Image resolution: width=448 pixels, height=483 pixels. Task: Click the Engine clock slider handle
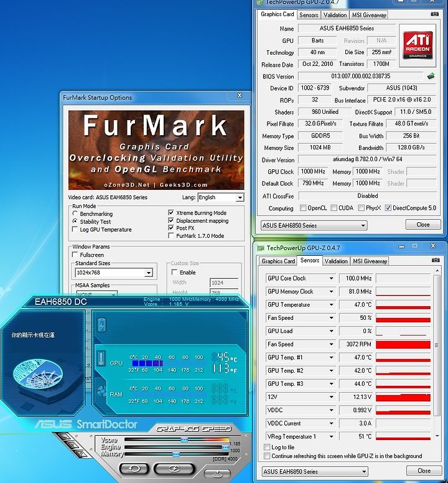click(226, 447)
